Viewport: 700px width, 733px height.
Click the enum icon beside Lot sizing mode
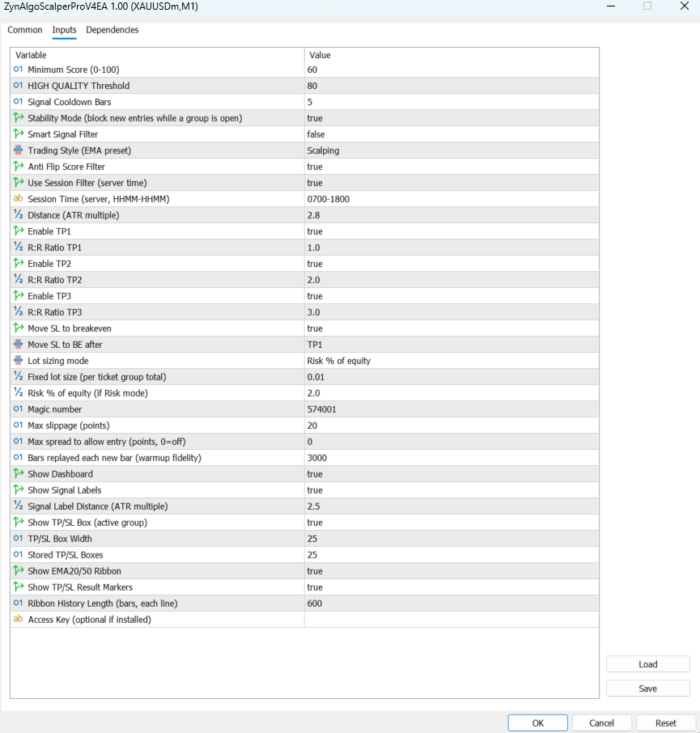tap(19, 360)
